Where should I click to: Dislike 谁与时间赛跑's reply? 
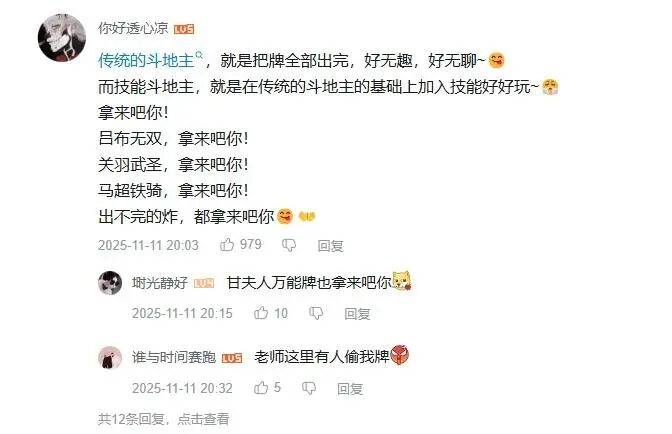tap(309, 389)
